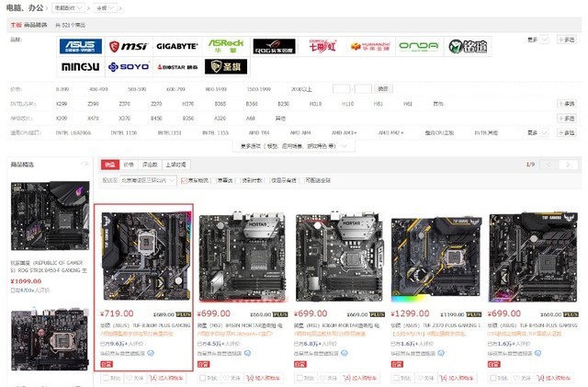Filter by the MSI brand logo
Screen dimensions: 588x387
pos(128,46)
